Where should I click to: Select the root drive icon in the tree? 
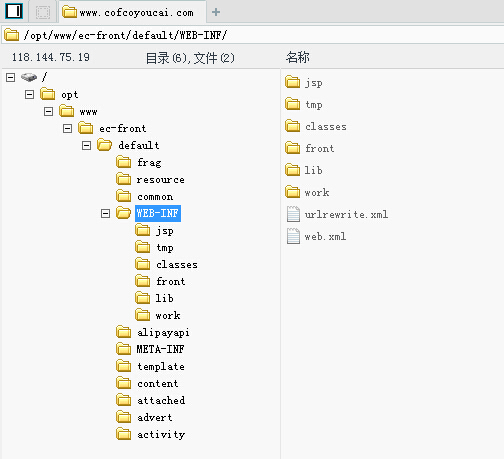[29, 77]
